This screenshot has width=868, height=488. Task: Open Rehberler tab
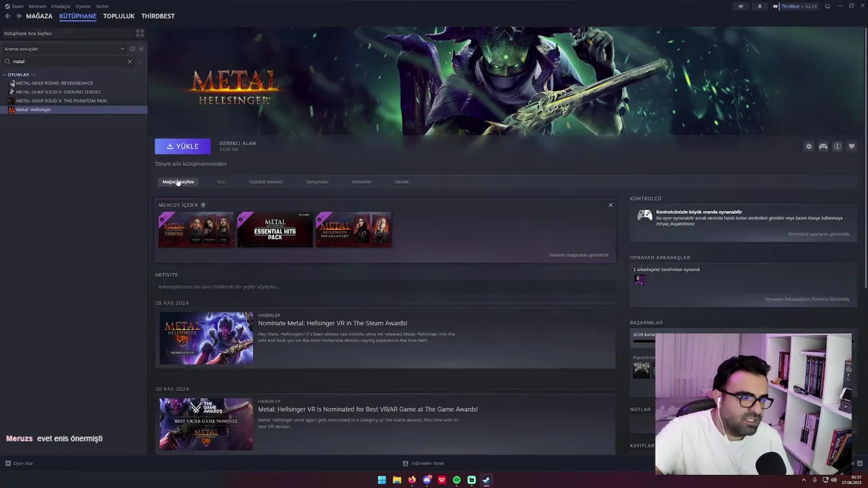coord(361,182)
